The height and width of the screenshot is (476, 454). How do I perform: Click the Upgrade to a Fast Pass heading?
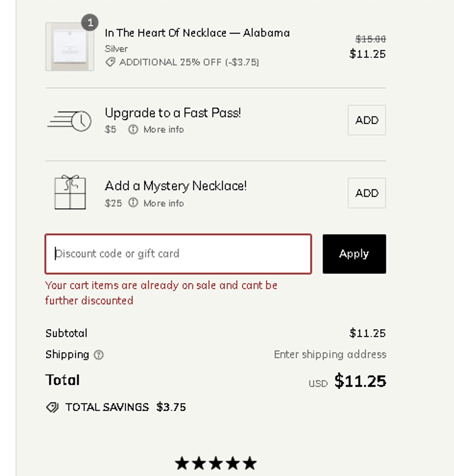pyautogui.click(x=173, y=113)
